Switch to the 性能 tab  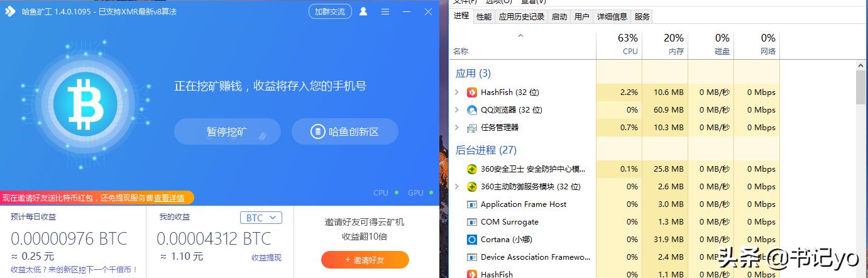484,17
